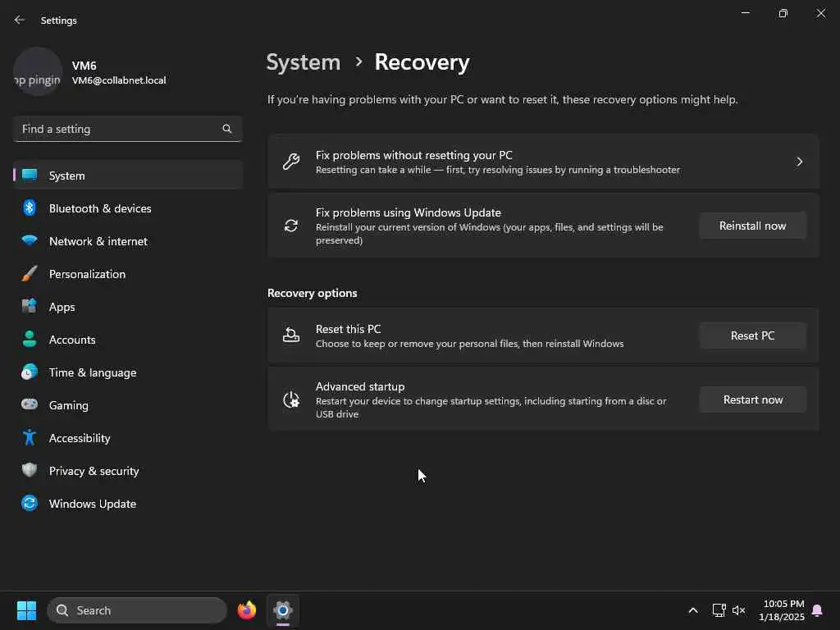Click VM6@collabnet.local account email
Viewport: 840px width, 630px height.
point(119,80)
